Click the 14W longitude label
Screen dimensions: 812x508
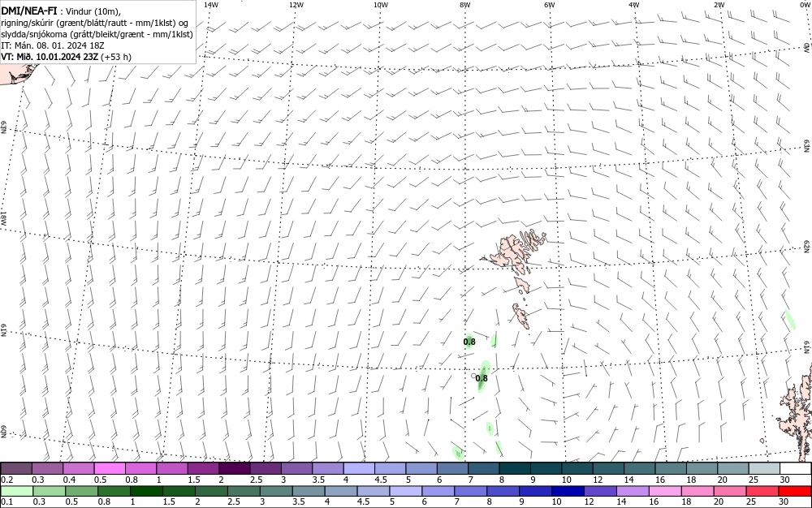point(211,5)
